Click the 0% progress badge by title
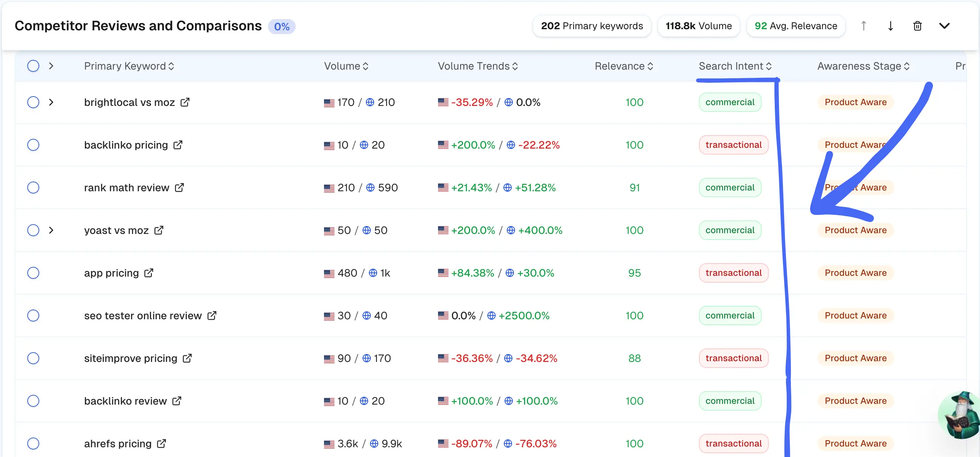 tap(281, 26)
